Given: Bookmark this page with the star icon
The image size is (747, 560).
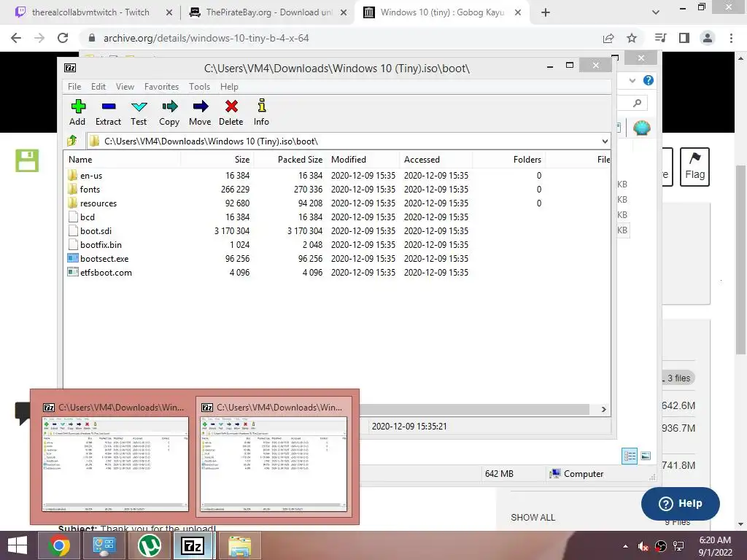Looking at the screenshot, I should click(x=632, y=38).
